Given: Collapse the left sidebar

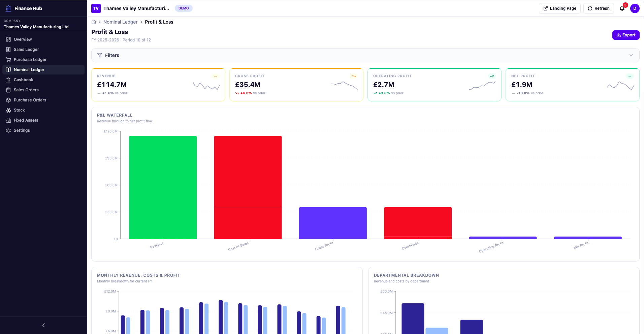Looking at the screenshot, I should pyautogui.click(x=43, y=325).
